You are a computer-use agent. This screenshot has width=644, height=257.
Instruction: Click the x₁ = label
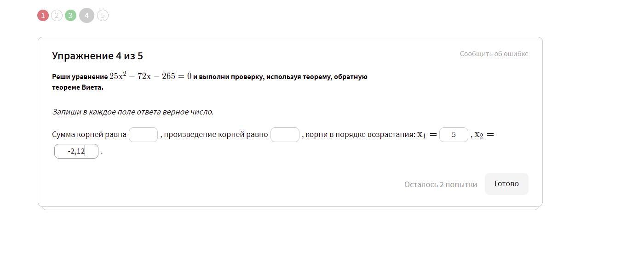click(x=427, y=135)
